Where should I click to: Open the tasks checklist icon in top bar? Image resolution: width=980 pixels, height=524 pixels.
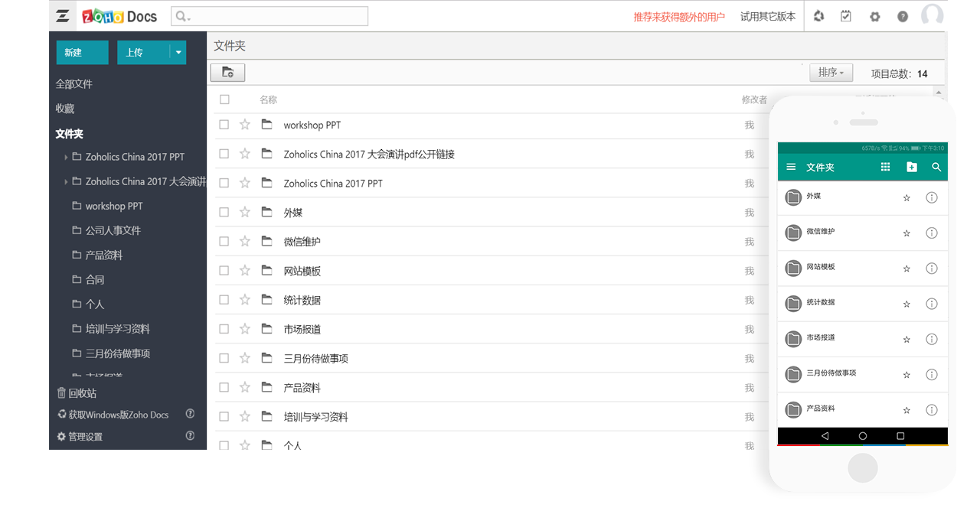846,16
